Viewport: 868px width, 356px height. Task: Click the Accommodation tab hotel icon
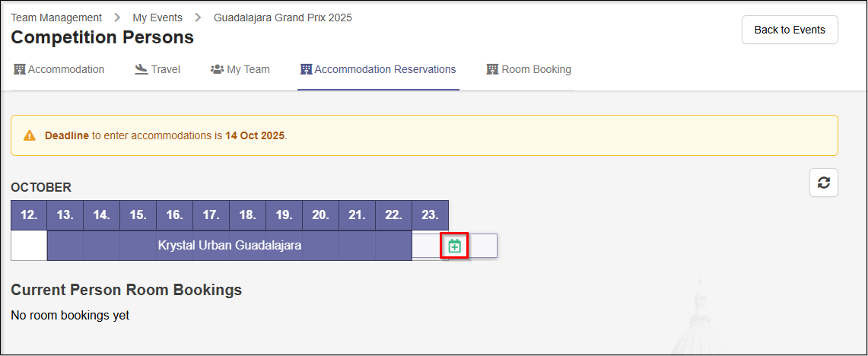point(19,69)
